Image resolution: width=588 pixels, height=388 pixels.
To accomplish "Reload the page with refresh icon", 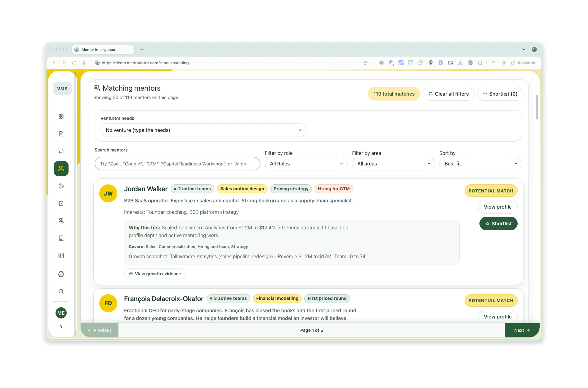I will tap(74, 63).
